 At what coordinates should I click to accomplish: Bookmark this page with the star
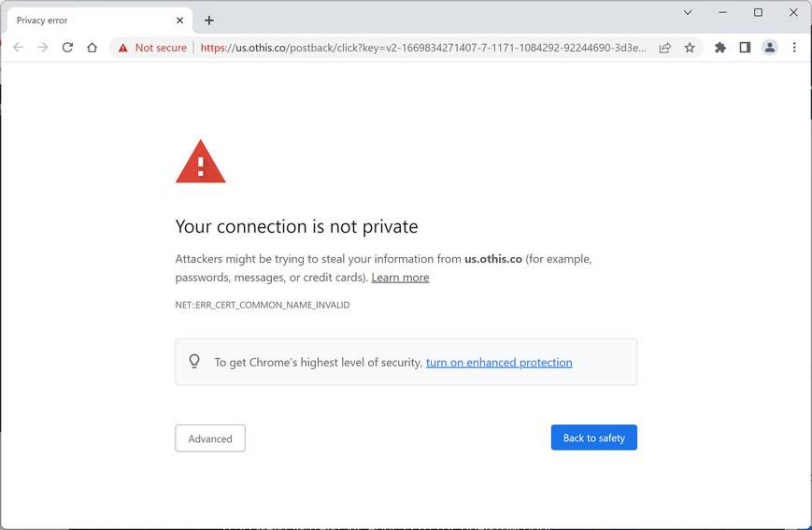coord(690,48)
